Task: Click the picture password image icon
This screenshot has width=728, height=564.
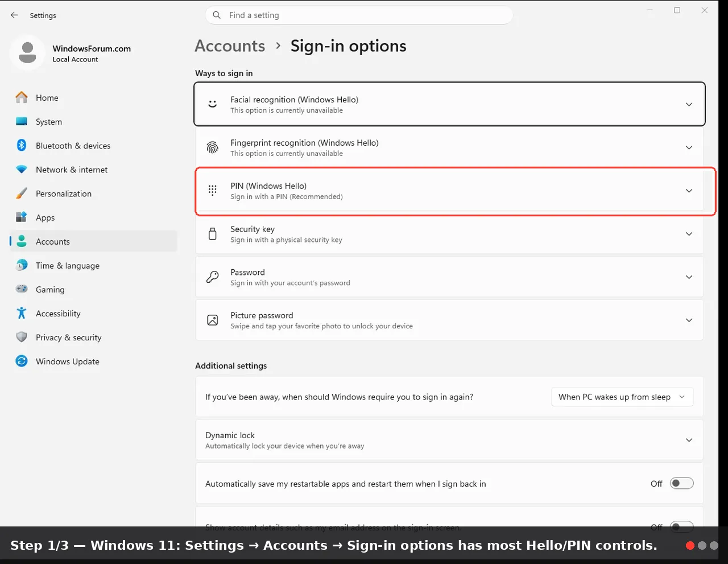Action: (212, 320)
